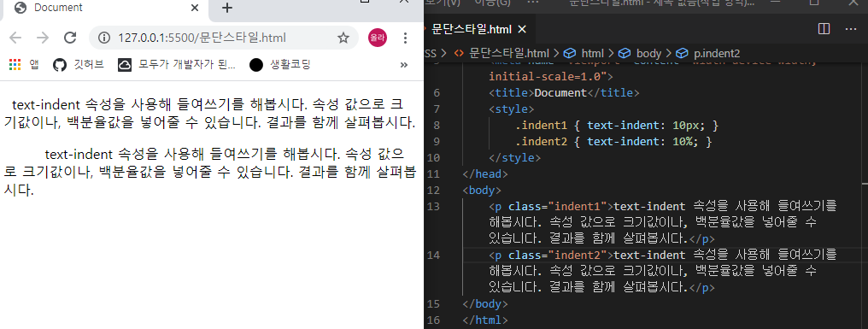Click the browser back arrow
The image size is (868, 329).
click(15, 38)
